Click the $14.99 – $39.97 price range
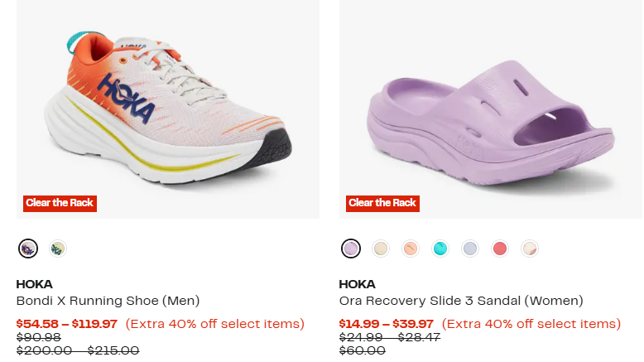Image resolution: width=644 pixels, height=362 pixels. [387, 324]
